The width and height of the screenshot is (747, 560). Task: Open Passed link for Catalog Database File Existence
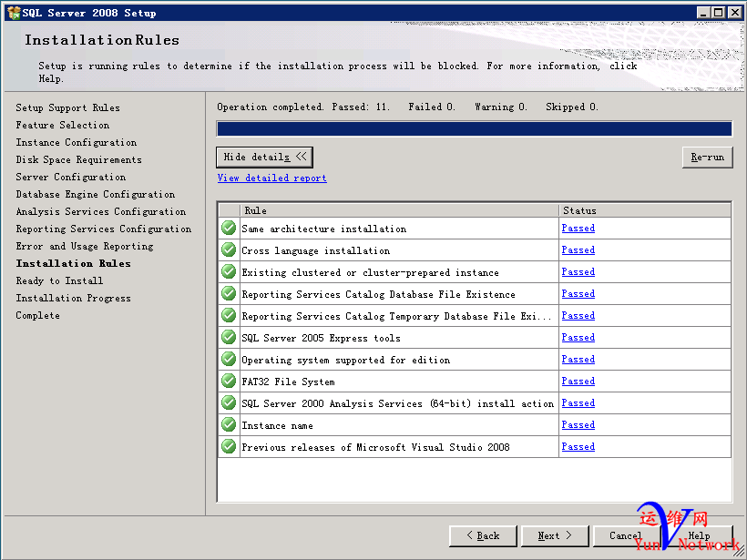coord(578,294)
